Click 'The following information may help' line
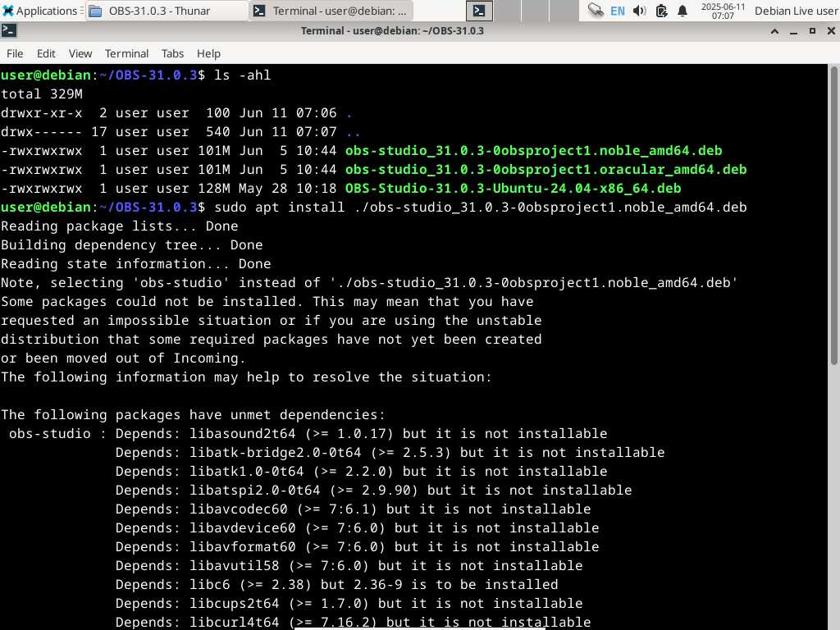 tap(246, 377)
